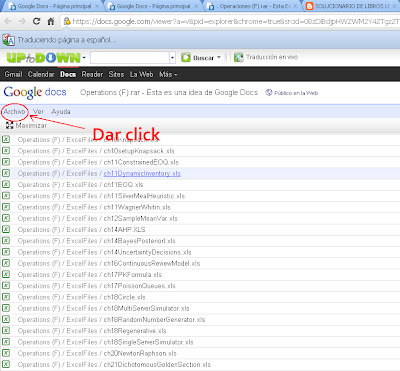Screen dimensions: 400x371
Task: Open Calendar from the Google bar
Action: 41,74
